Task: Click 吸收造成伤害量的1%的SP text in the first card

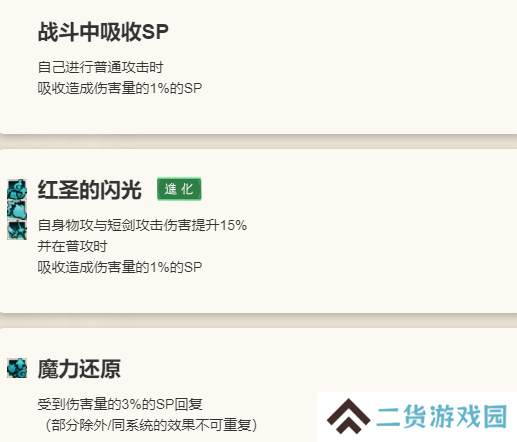Action: [120, 88]
